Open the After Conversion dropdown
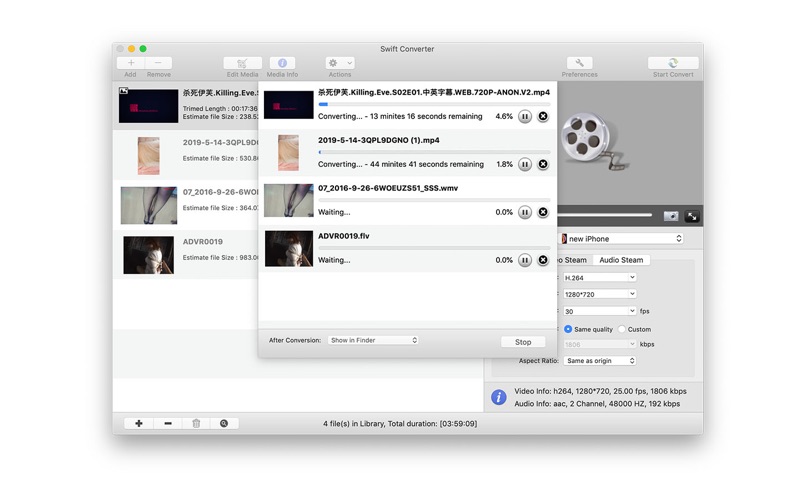 [x=373, y=340]
